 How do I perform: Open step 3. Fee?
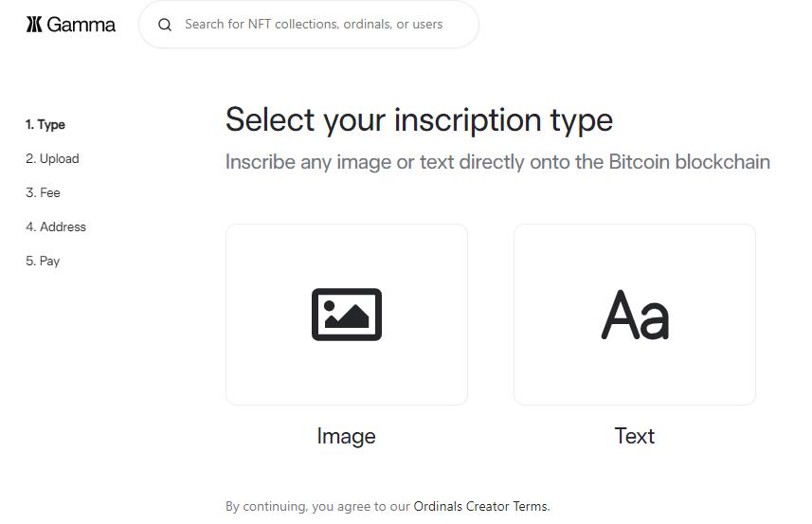click(43, 193)
